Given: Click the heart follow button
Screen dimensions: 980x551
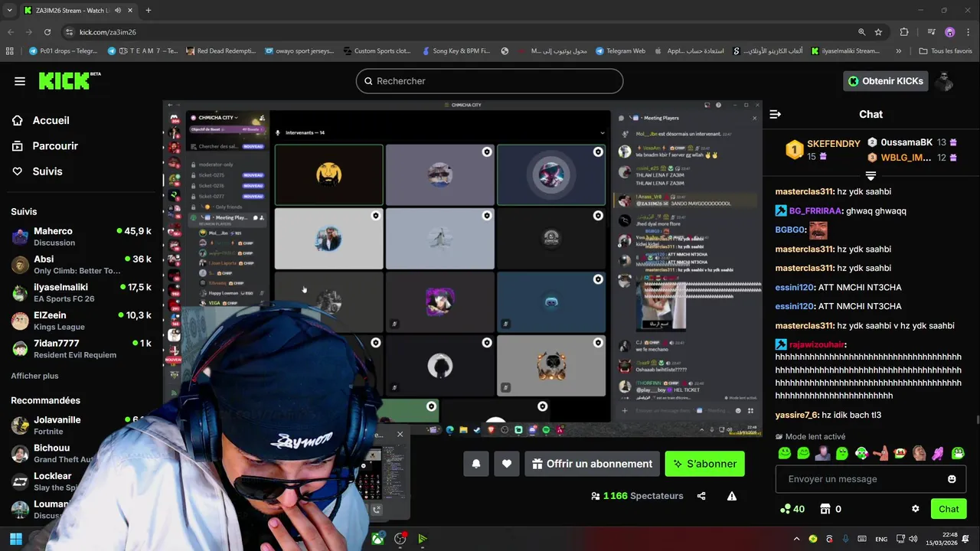Looking at the screenshot, I should [507, 464].
